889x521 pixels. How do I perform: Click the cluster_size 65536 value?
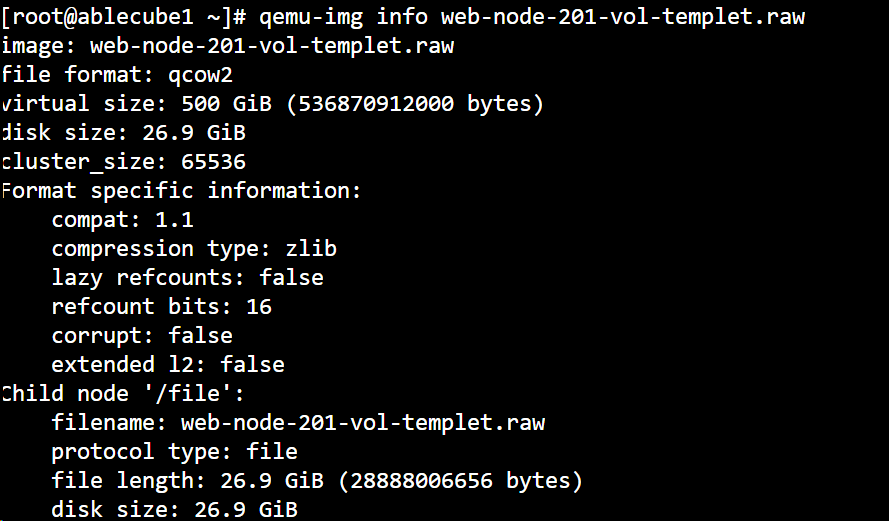click(213, 161)
